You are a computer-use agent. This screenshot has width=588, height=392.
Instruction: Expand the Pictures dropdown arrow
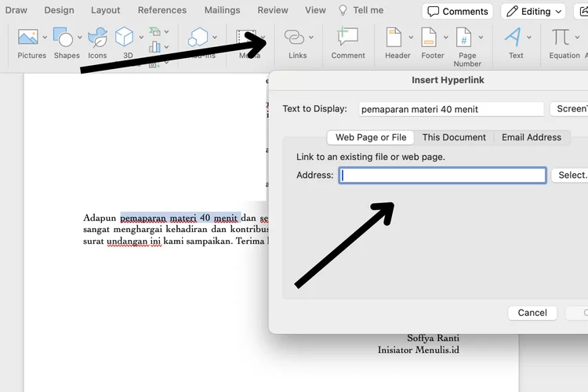click(45, 37)
